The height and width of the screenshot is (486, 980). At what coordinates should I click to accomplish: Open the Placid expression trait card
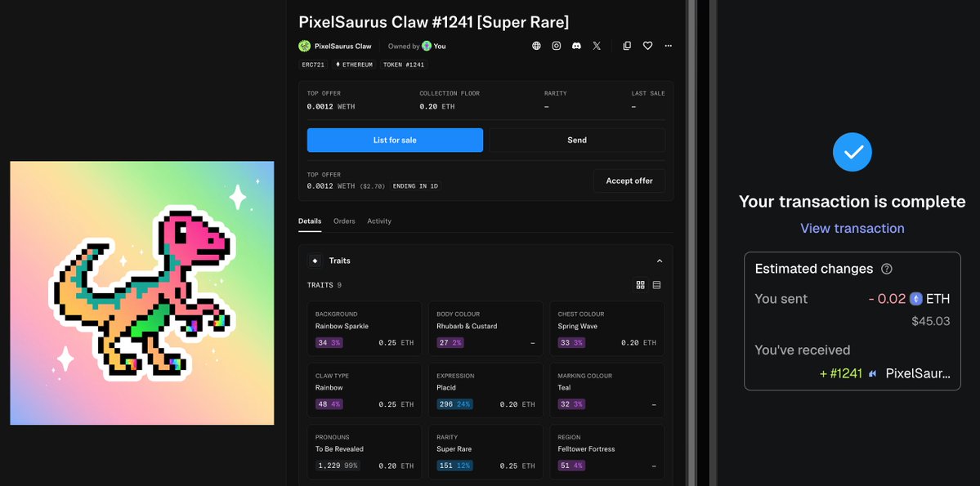[x=486, y=390]
